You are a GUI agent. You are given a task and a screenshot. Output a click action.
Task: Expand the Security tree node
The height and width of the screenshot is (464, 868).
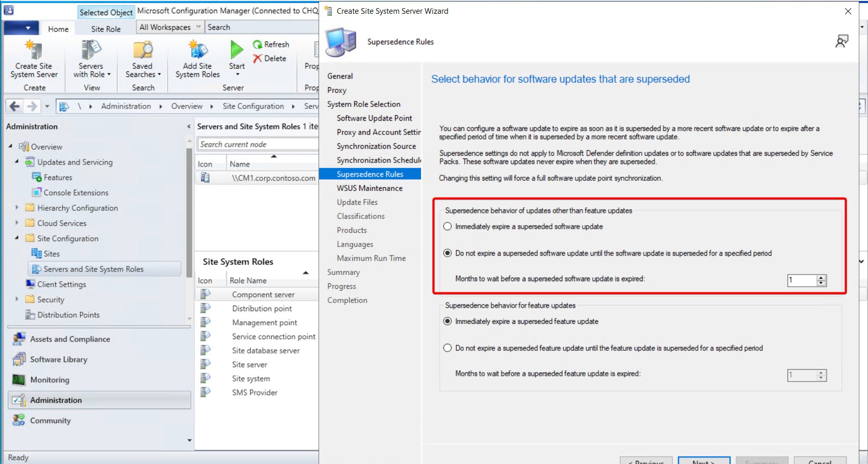click(x=17, y=299)
